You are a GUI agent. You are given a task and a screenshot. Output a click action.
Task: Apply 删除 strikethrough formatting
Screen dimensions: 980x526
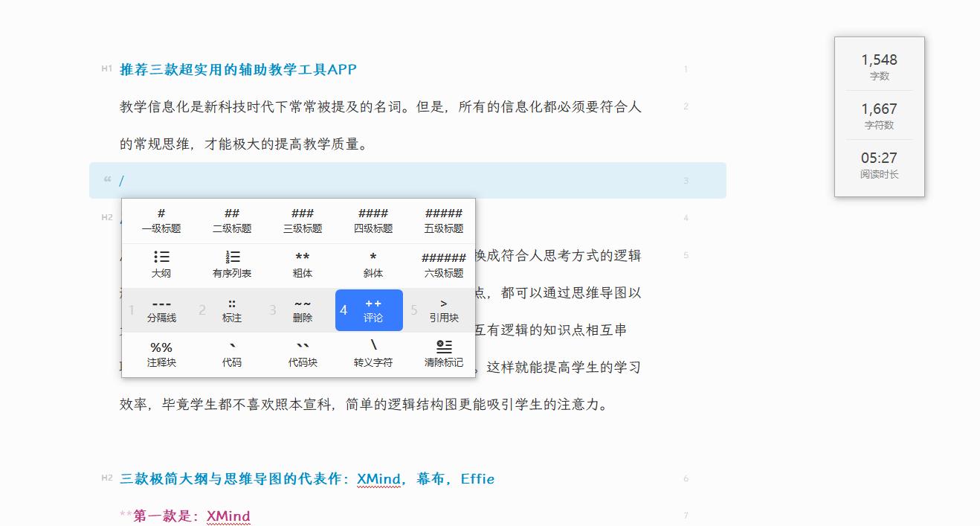(302, 310)
